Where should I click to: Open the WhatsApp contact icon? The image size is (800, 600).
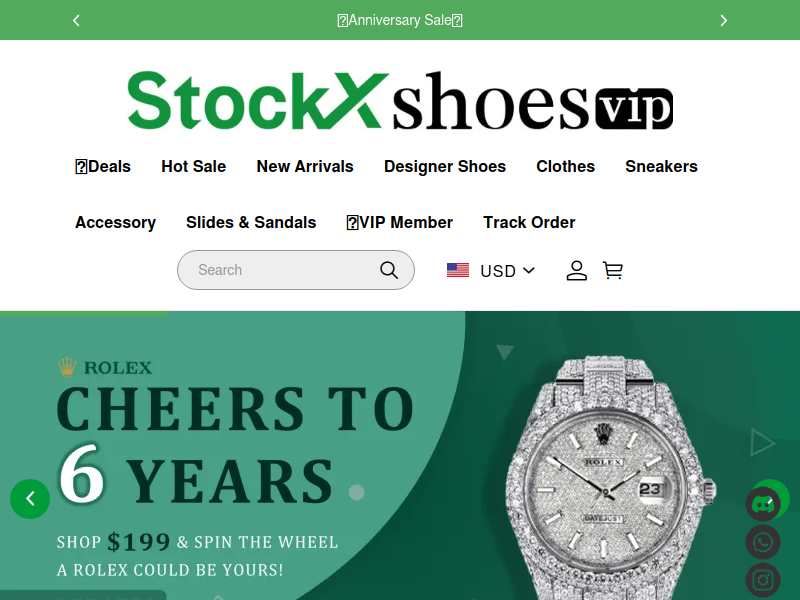tap(763, 542)
